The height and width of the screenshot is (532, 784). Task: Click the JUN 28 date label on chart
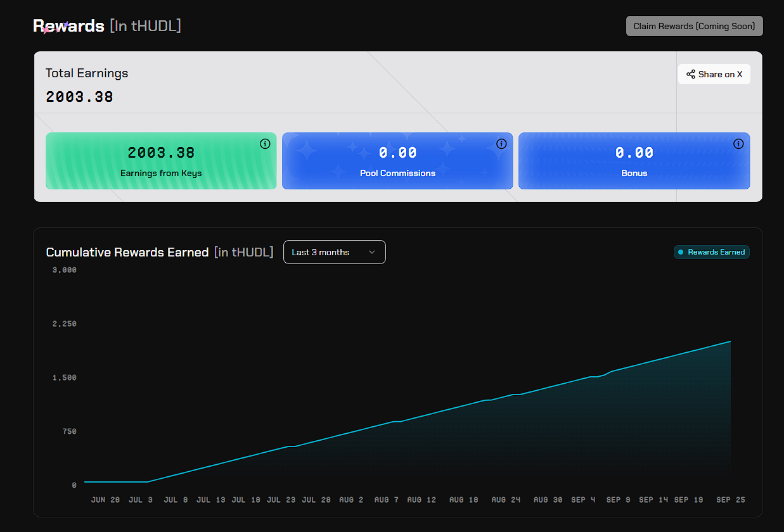105,500
